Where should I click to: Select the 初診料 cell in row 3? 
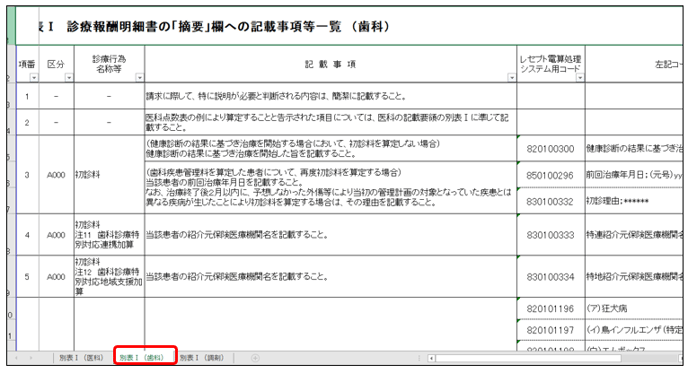(x=109, y=175)
